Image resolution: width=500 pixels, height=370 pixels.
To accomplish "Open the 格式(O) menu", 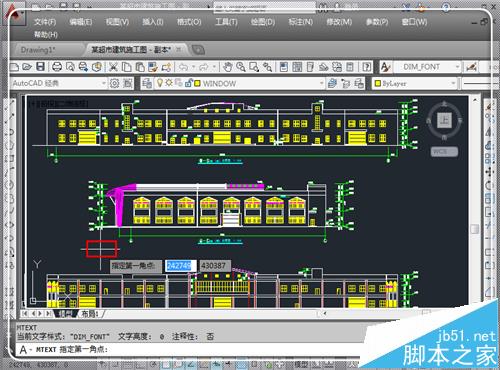I will point(189,22).
